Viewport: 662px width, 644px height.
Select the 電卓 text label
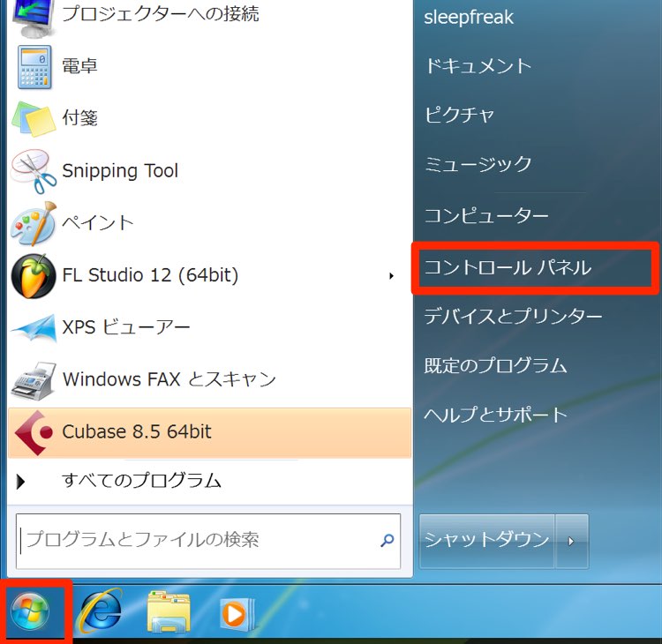pos(79,66)
